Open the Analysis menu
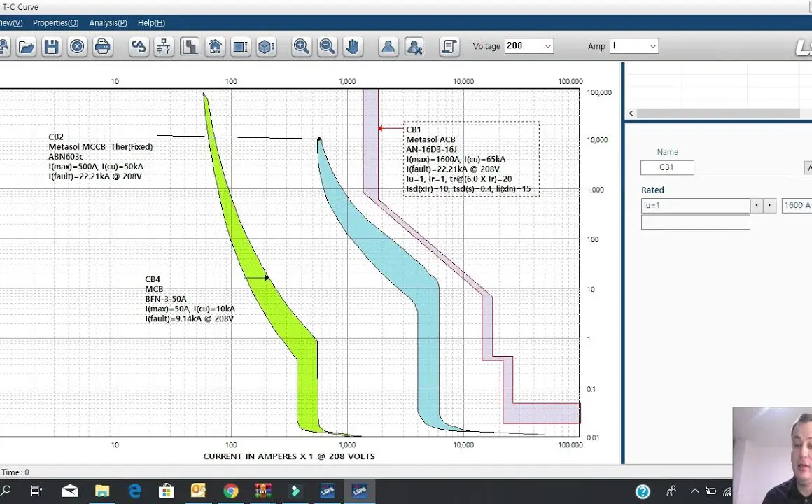 tap(108, 23)
